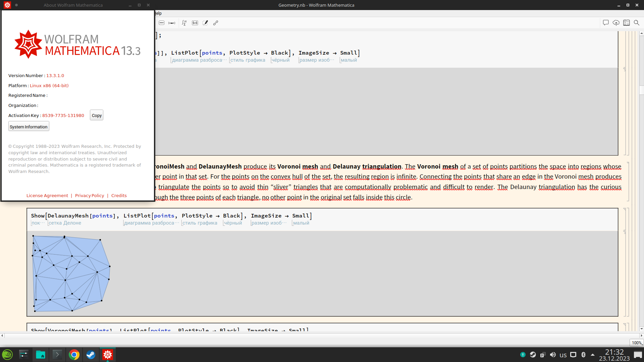
Task: Click the hyperlink chain toolbar icon
Action: [216, 23]
